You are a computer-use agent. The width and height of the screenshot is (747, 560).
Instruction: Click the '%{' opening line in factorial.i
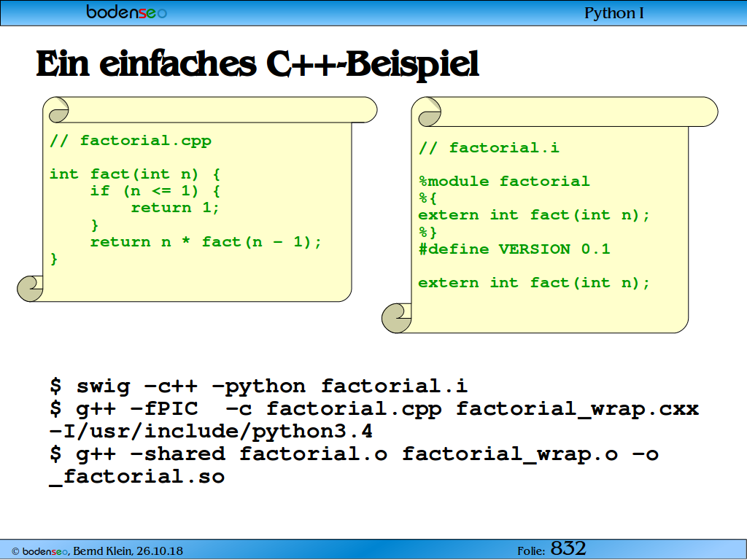tap(427, 198)
